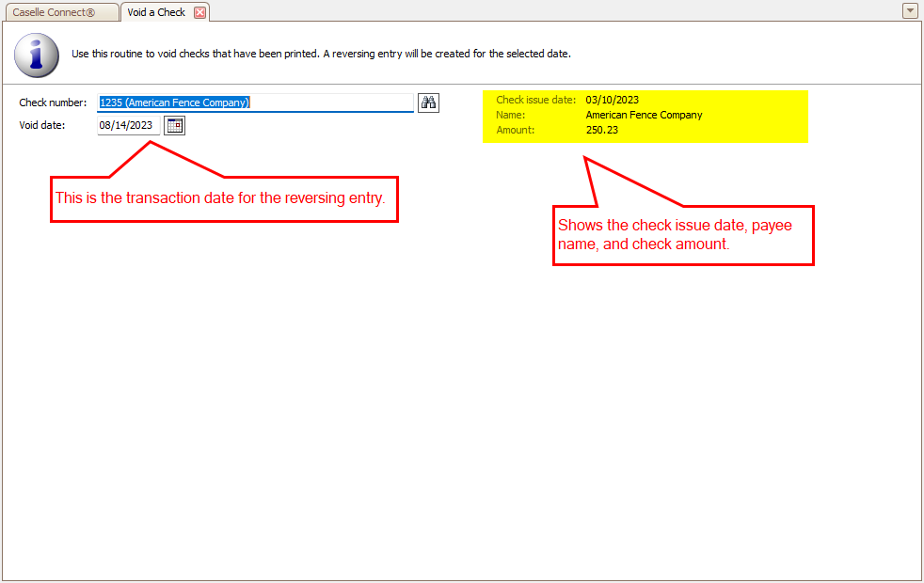Screen dimensions: 924x583
Task: Click the check issue date value 03/10/2023
Action: (x=612, y=100)
